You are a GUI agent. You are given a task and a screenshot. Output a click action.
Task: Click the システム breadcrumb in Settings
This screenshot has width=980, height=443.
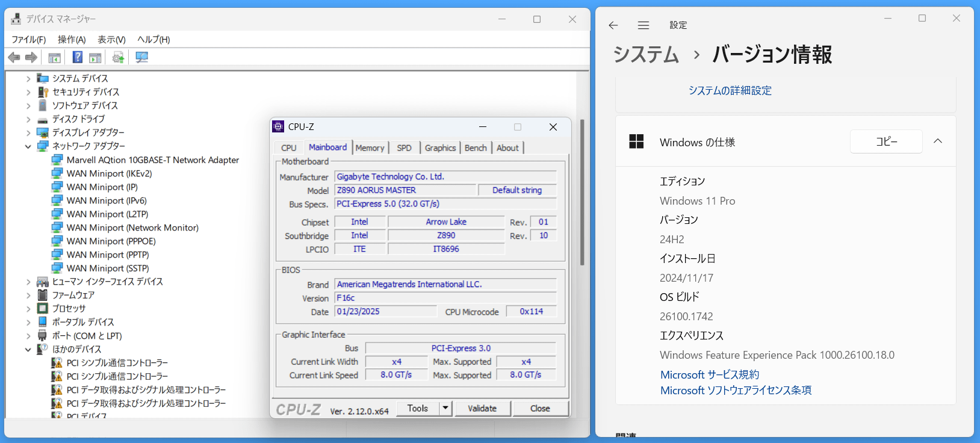tap(646, 54)
